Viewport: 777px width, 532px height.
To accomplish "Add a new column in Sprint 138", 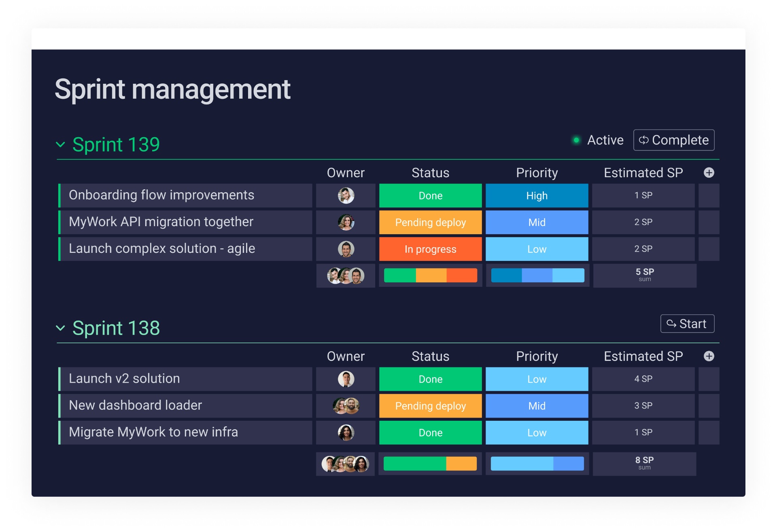I will pos(709,356).
